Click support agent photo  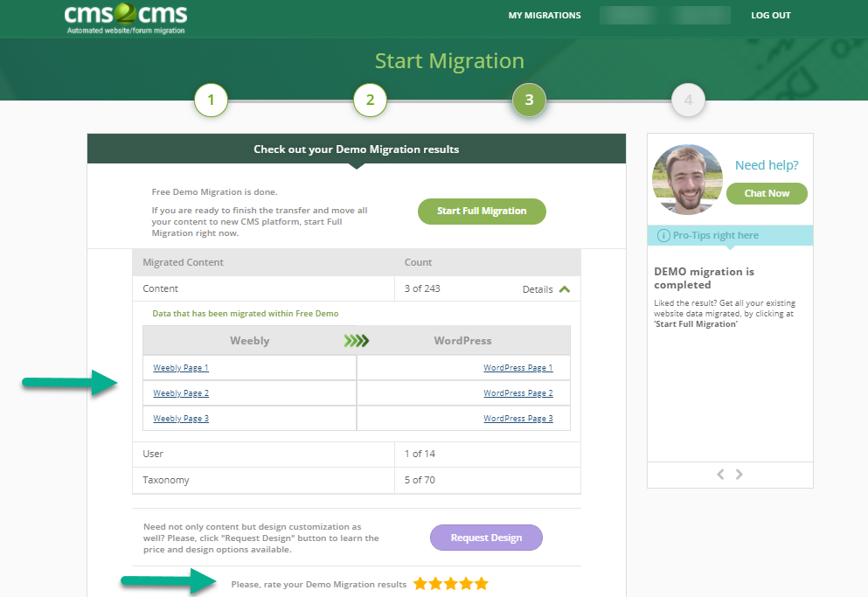click(x=688, y=179)
